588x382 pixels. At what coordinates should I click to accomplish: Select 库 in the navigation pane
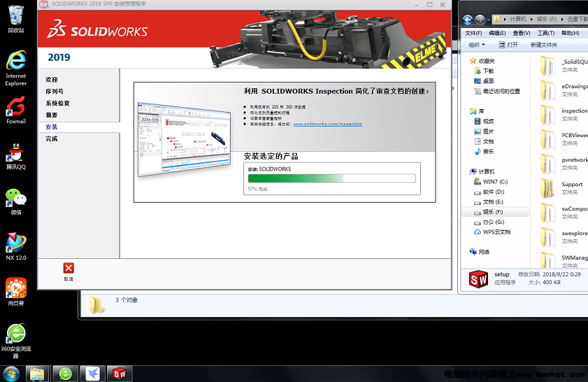[x=477, y=111]
